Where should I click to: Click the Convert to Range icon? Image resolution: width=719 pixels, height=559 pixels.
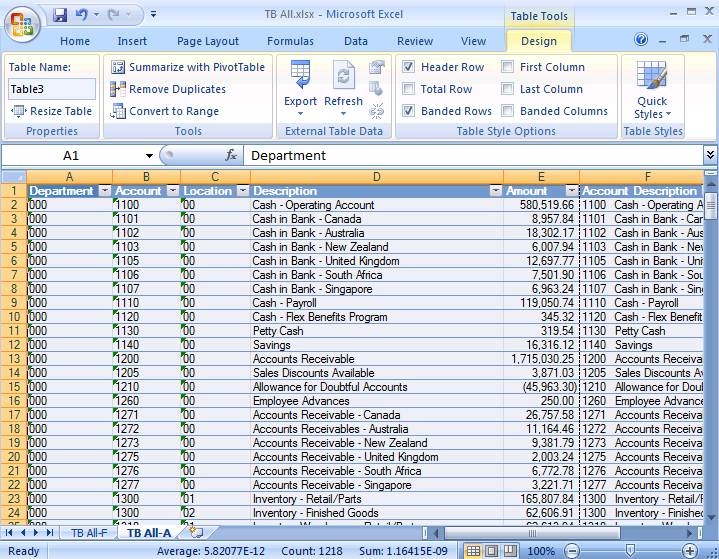pos(118,111)
